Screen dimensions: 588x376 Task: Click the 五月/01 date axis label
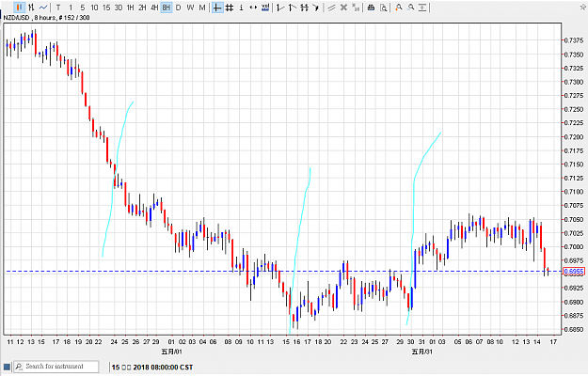coord(172,352)
